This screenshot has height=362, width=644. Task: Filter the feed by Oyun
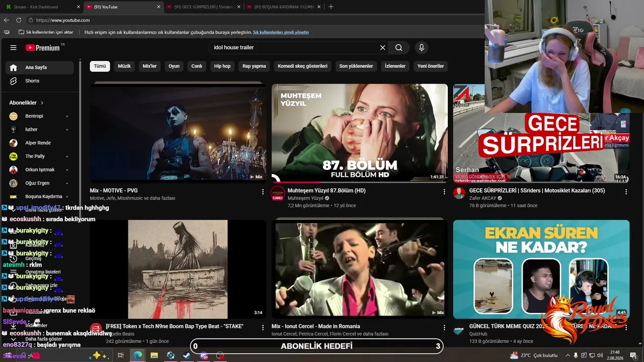tap(174, 66)
